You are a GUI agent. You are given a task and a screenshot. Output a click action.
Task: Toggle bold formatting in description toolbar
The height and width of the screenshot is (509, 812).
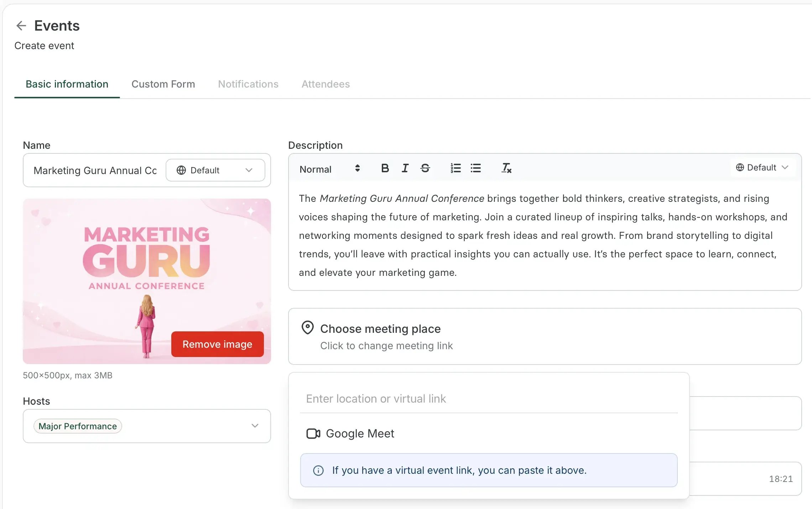(x=385, y=168)
